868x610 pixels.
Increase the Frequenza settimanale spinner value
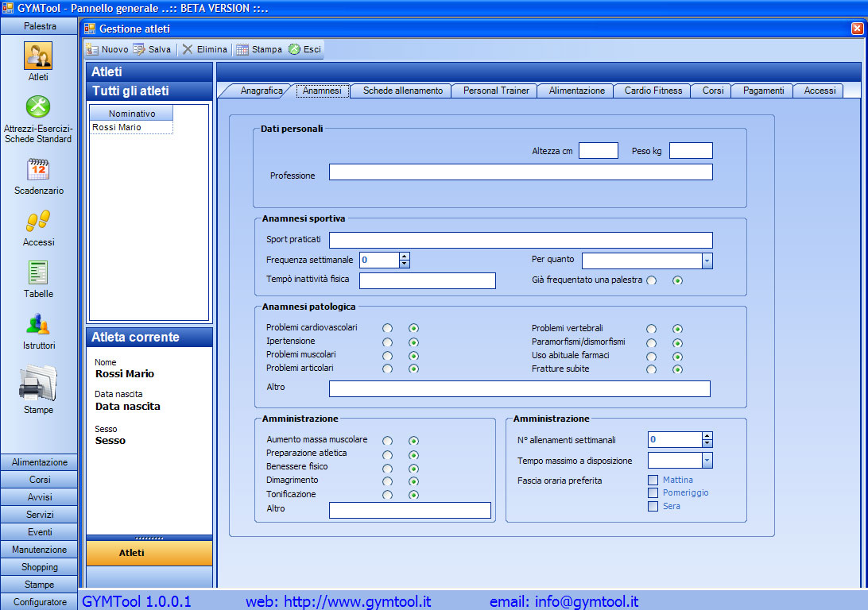405,256
